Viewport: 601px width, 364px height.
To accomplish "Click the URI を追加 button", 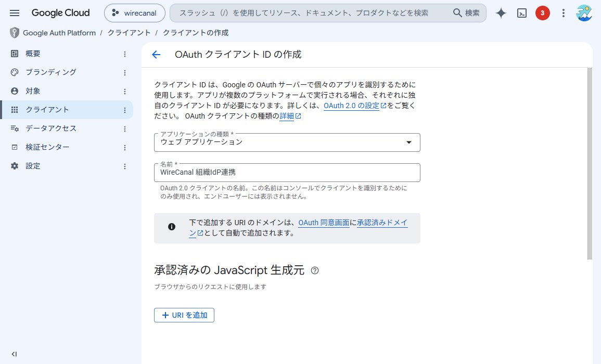I will 184,315.
